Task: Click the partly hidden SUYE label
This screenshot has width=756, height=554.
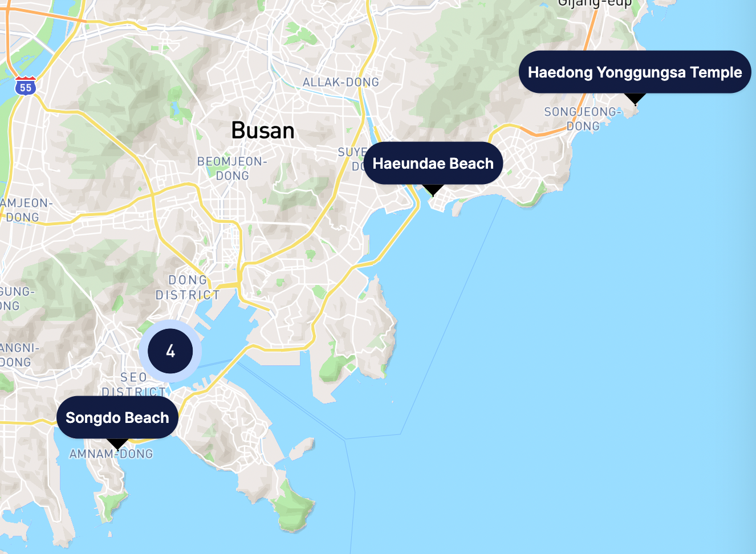Action: 351,152
